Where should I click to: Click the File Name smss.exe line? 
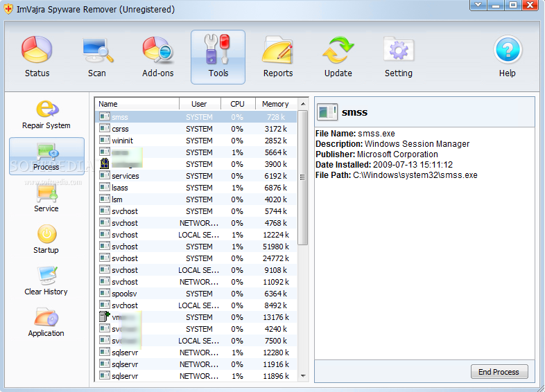(355, 134)
